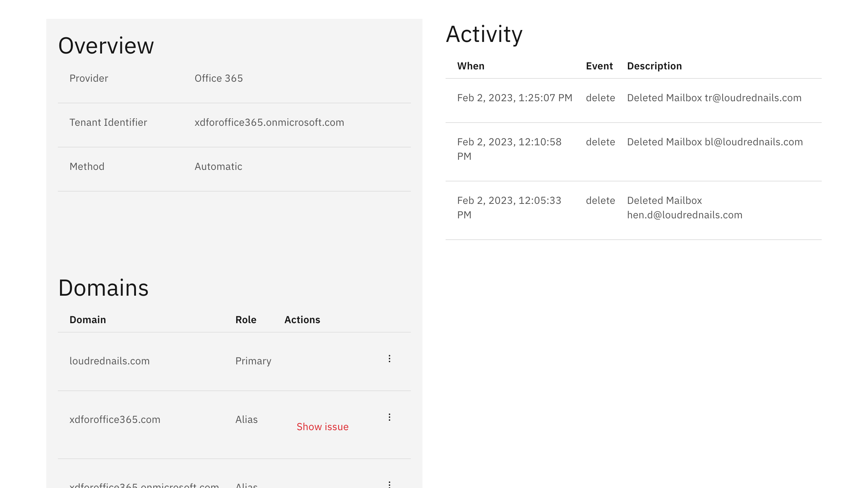
Task: Open the actions menu for loudrednails.com
Action: [x=389, y=359]
